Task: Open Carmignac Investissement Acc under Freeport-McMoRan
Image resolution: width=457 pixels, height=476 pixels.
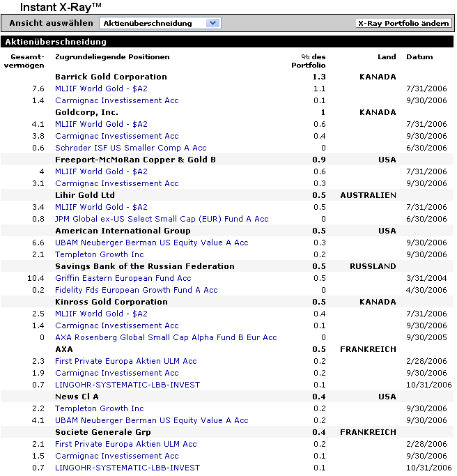Action: (117, 183)
